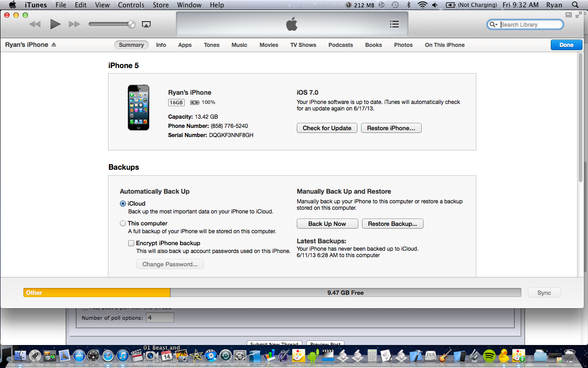This screenshot has height=368, width=588.
Task: Open the File menu
Action: click(x=61, y=5)
